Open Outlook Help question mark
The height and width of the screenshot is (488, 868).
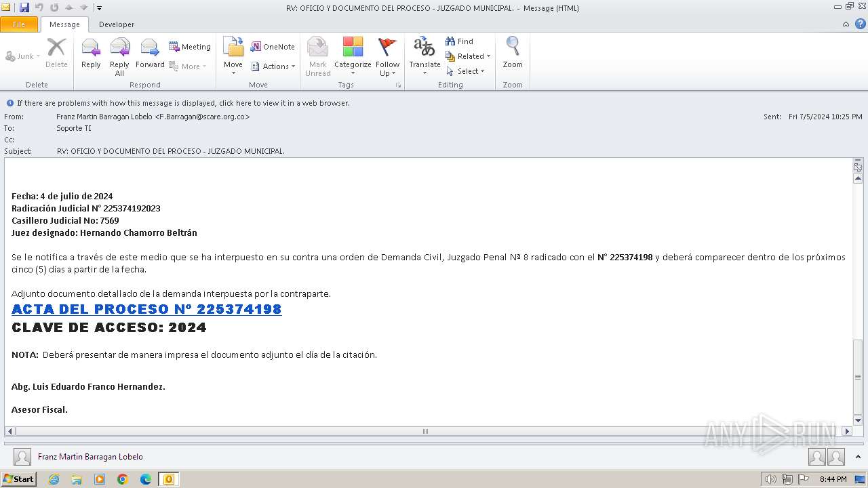point(860,24)
